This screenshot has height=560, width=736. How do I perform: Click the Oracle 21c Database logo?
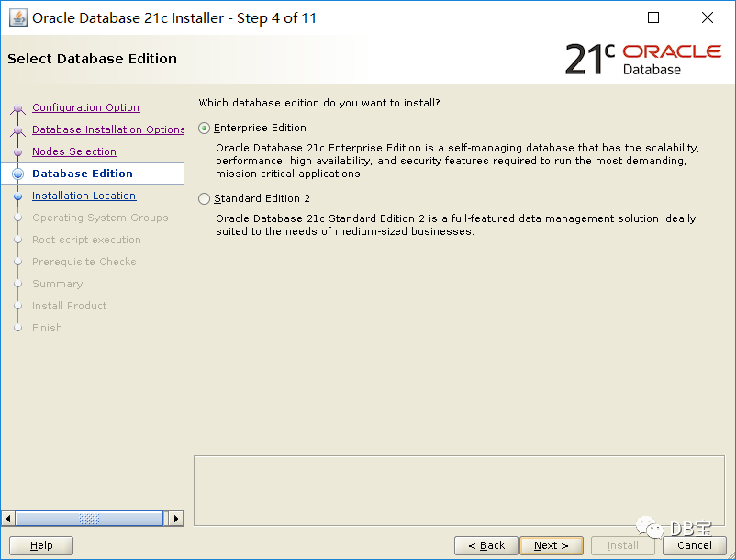[642, 59]
